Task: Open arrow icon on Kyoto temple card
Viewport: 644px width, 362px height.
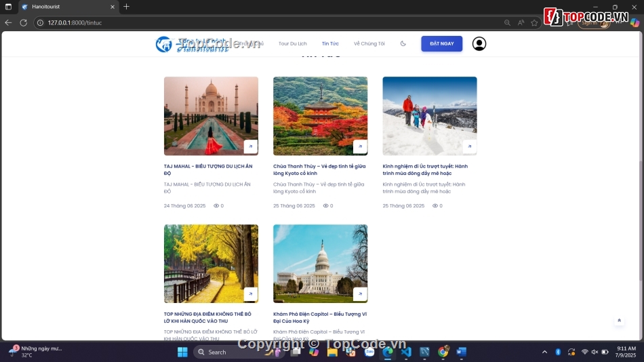Action: coord(360,146)
